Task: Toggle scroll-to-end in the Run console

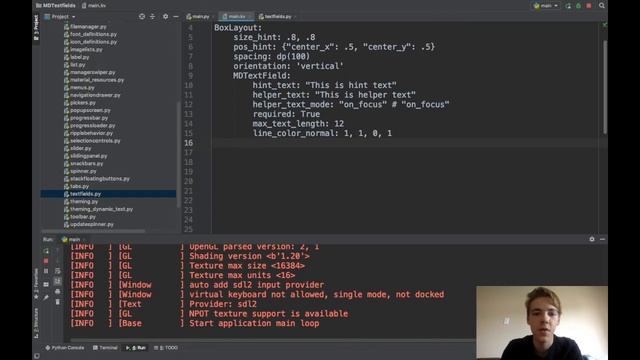Action: click(58, 281)
